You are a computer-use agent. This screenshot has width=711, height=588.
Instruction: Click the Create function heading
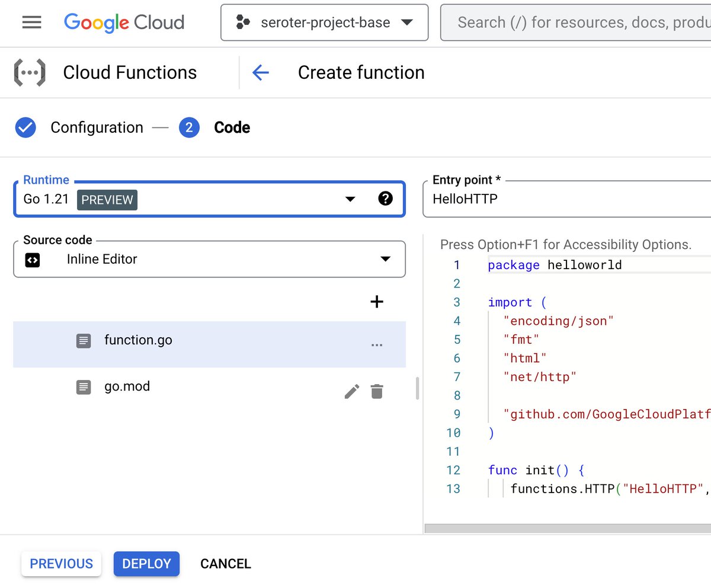[x=361, y=72]
